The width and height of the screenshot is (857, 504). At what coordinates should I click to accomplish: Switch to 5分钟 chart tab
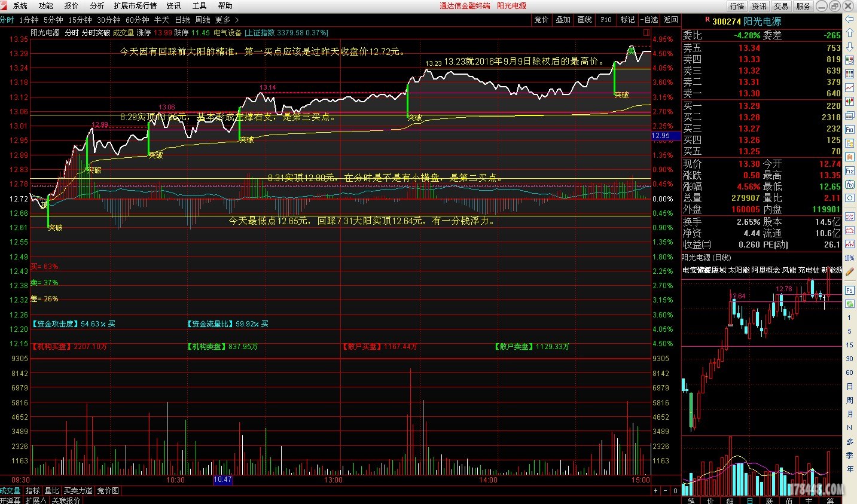click(53, 20)
